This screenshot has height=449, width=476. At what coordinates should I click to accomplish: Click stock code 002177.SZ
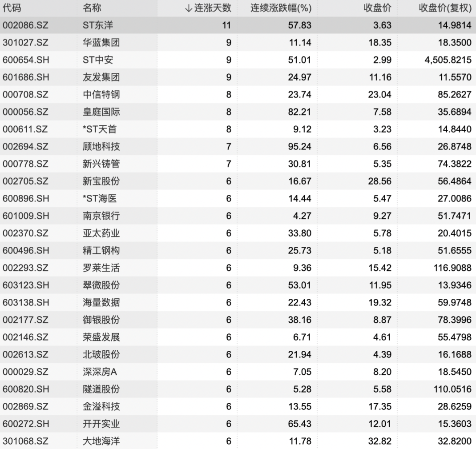coord(25,320)
